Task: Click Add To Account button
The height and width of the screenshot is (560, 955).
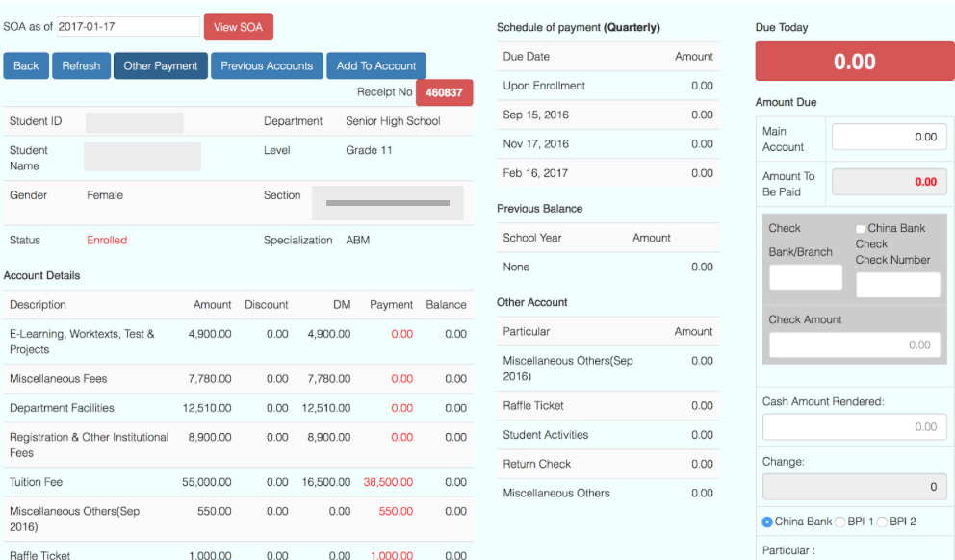Action: tap(375, 65)
